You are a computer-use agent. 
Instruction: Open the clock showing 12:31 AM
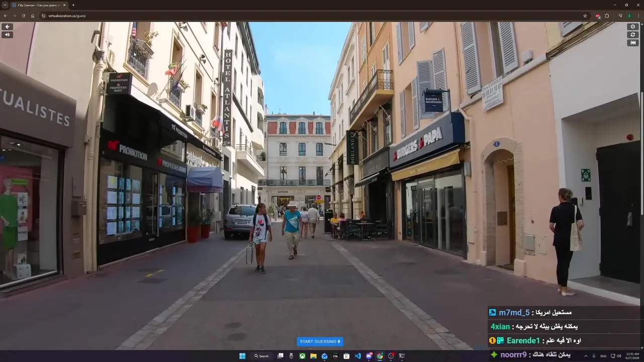632,356
